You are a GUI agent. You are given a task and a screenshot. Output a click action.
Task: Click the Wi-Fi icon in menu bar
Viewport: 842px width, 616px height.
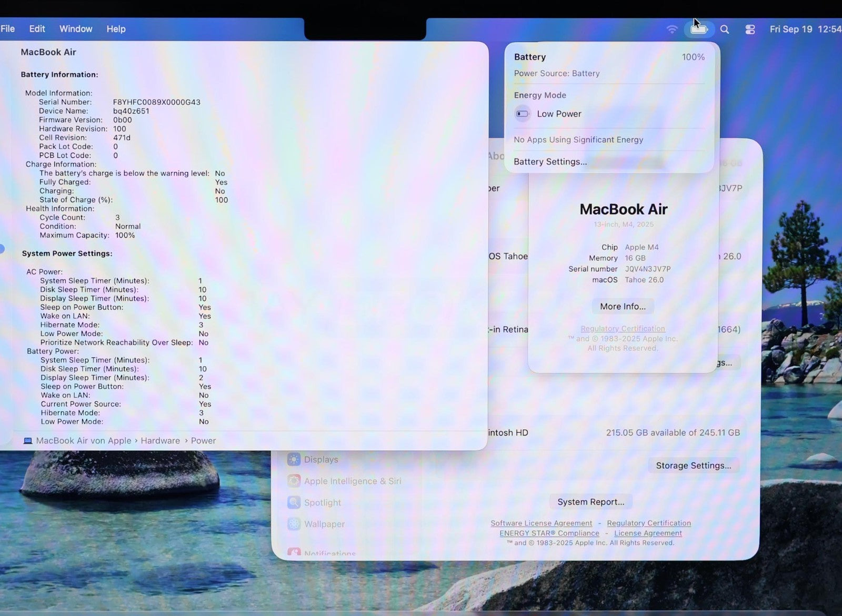coord(671,29)
